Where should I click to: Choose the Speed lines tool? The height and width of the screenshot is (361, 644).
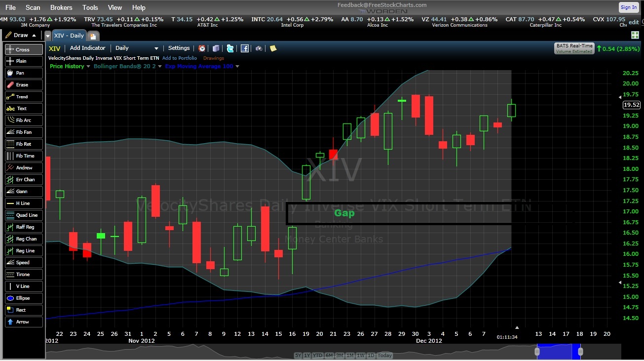point(24,263)
